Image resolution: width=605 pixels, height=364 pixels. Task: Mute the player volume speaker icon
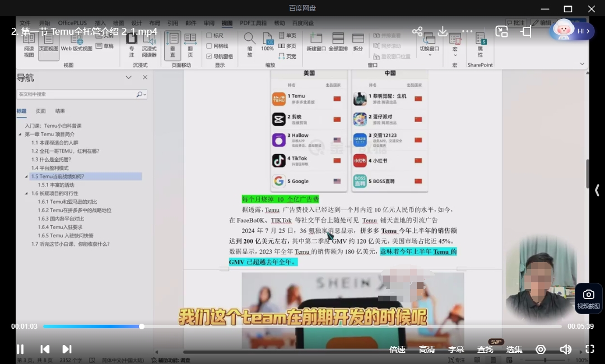[565, 349]
